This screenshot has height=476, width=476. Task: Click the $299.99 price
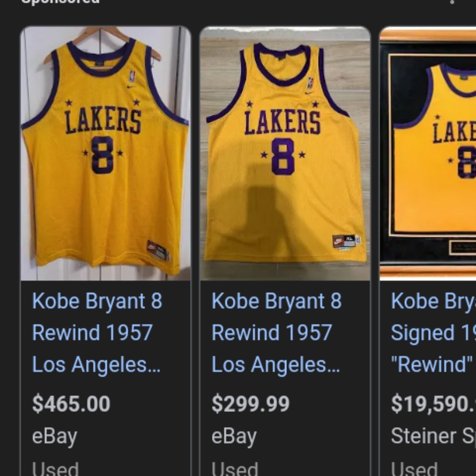pos(250,404)
